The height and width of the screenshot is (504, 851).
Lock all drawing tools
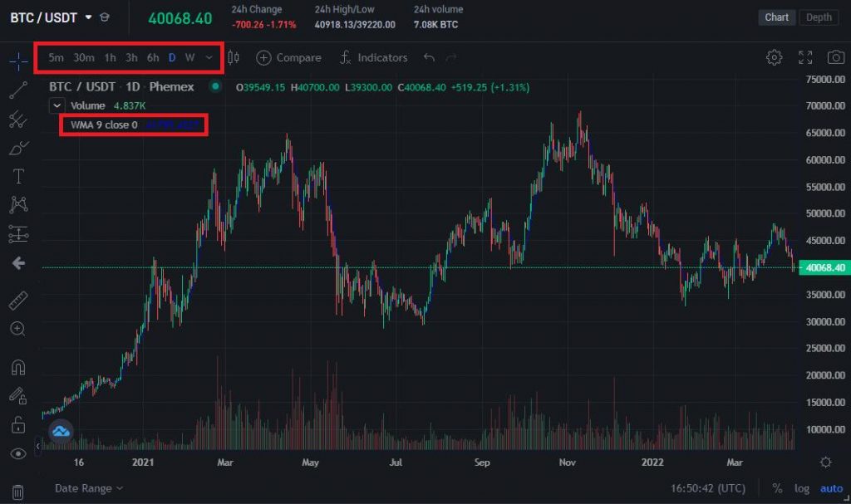click(x=18, y=426)
